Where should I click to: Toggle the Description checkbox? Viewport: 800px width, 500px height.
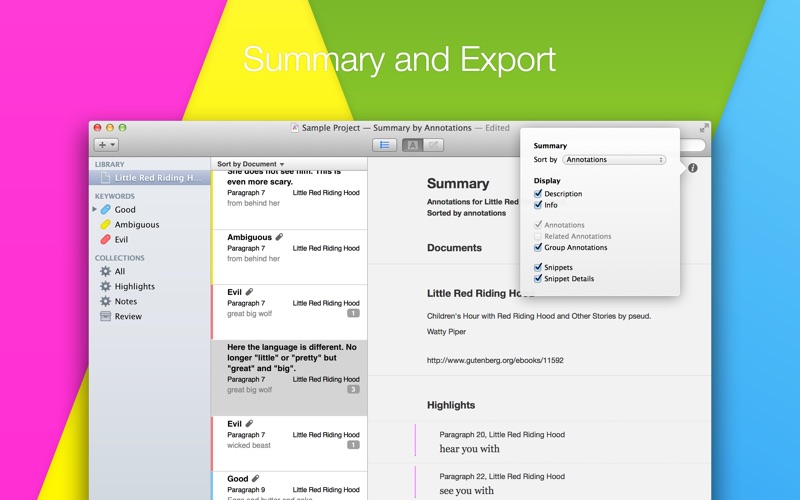click(x=538, y=193)
